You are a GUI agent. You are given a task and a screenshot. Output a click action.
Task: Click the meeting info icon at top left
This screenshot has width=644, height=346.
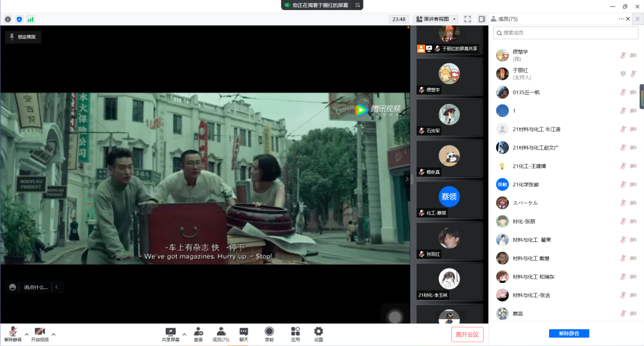coord(8,19)
